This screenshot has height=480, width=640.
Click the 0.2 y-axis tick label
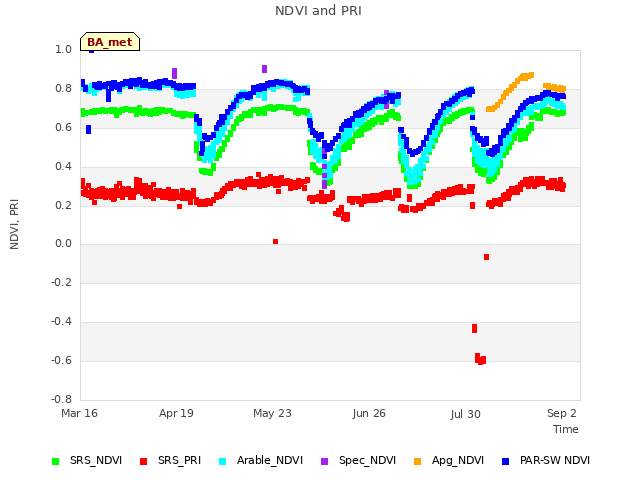point(63,205)
